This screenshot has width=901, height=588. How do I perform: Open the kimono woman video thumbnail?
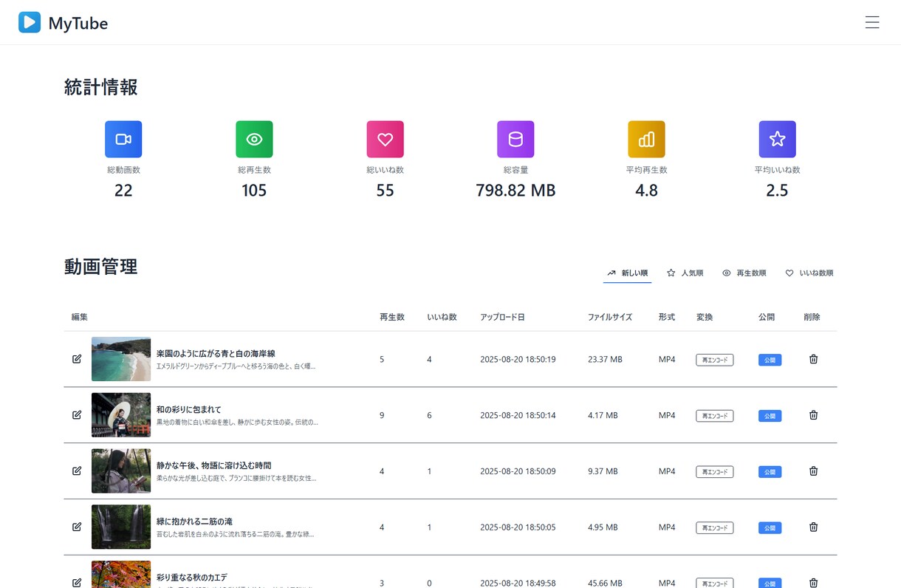(121, 415)
